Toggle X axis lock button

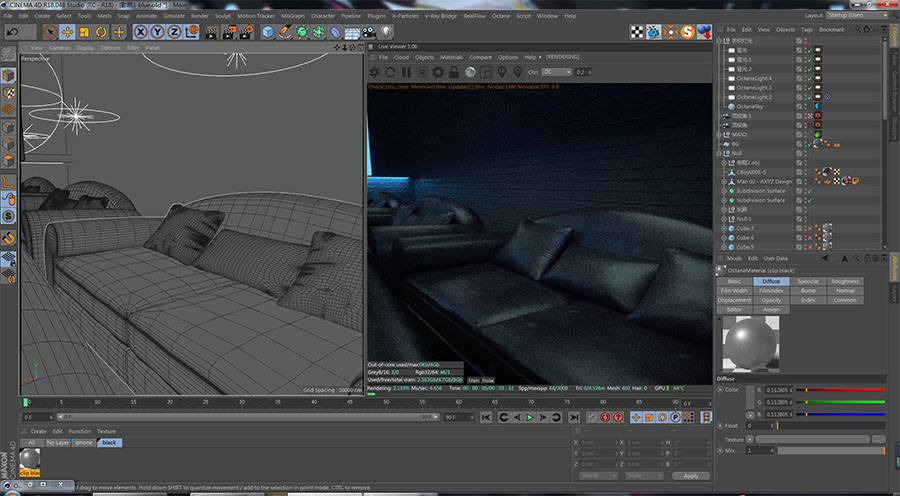coord(140,32)
